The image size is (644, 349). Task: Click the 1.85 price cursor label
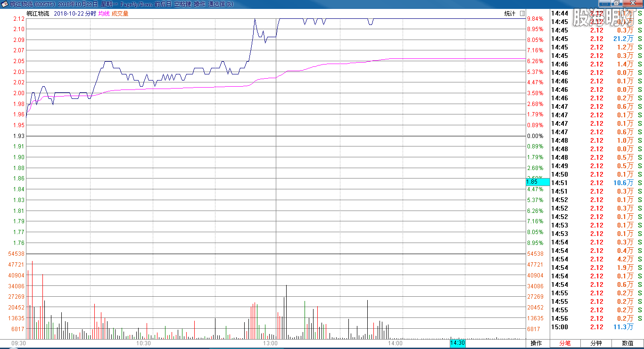(x=538, y=182)
